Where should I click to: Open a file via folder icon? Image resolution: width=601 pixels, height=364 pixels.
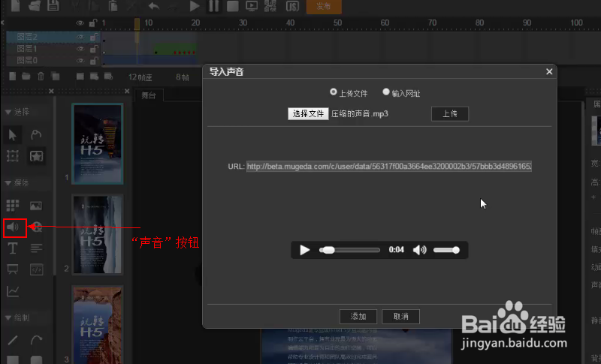[x=35, y=6]
